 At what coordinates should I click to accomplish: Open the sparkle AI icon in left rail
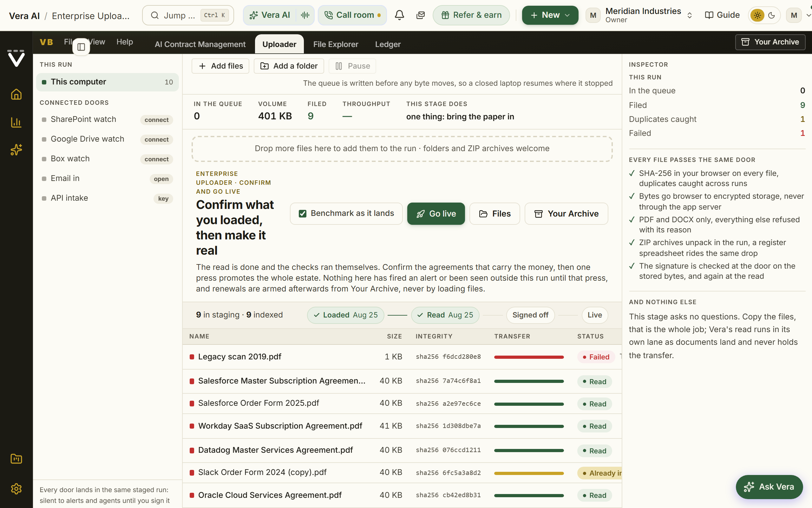(x=16, y=150)
